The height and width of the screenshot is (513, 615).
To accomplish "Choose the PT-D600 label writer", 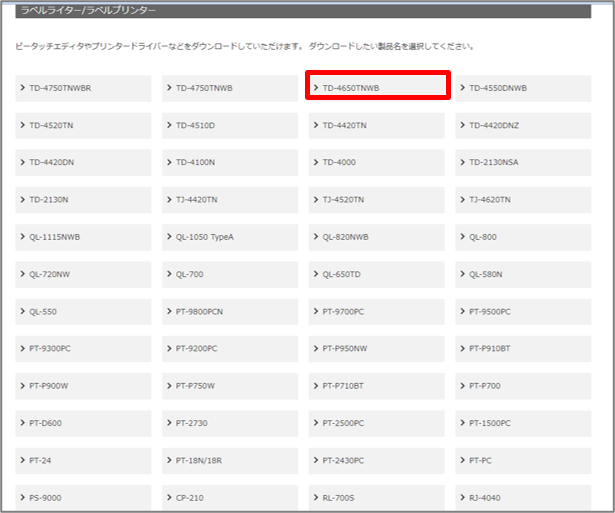I will tap(84, 423).
